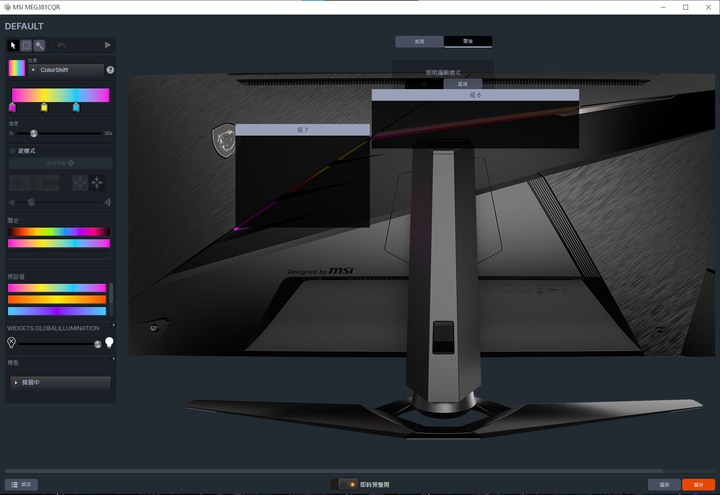This screenshot has width=720, height=495.
Task: Enable the wave mode checkbox
Action: click(12, 151)
